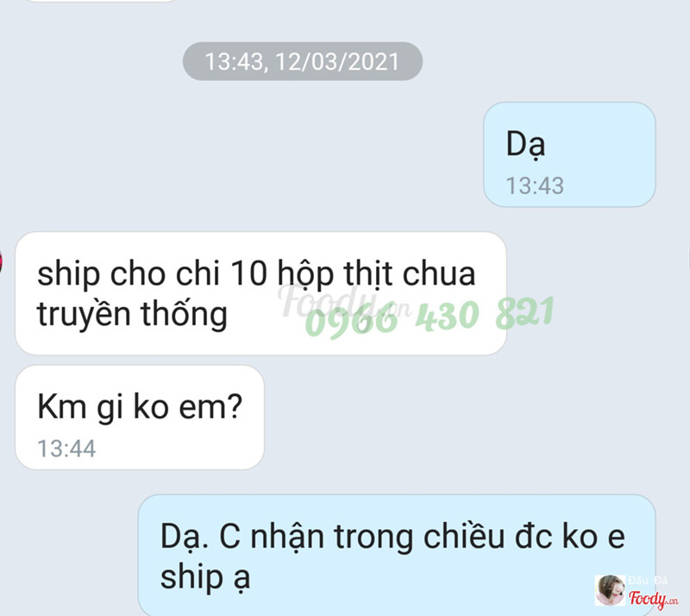Select the reply "Dạ. C nhận trong chiều"
Screen dimensions: 690x616
pyautogui.click(x=397, y=555)
